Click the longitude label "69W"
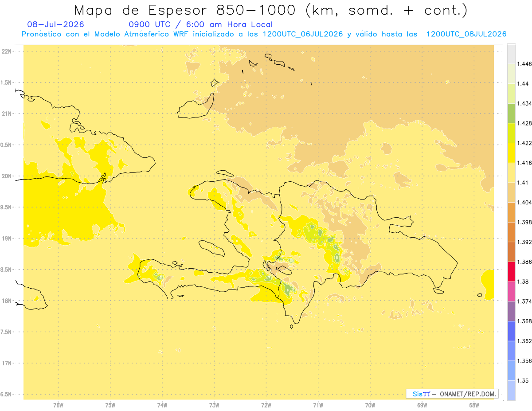Viewport: 532px width, 411px height. [x=422, y=406]
